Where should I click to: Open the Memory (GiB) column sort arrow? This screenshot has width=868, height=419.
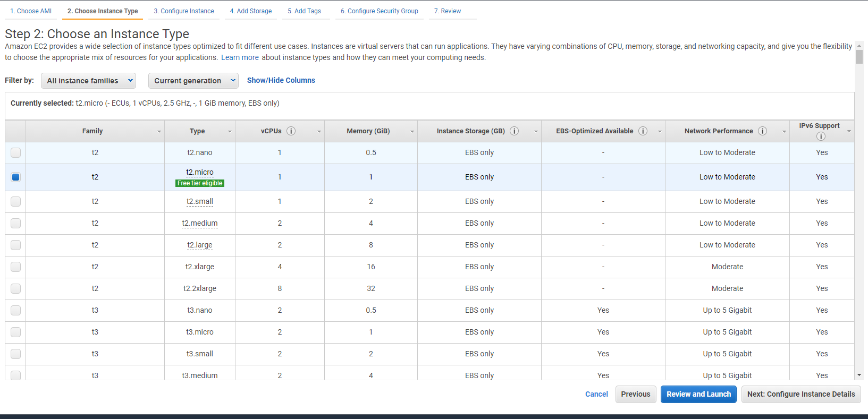click(412, 132)
